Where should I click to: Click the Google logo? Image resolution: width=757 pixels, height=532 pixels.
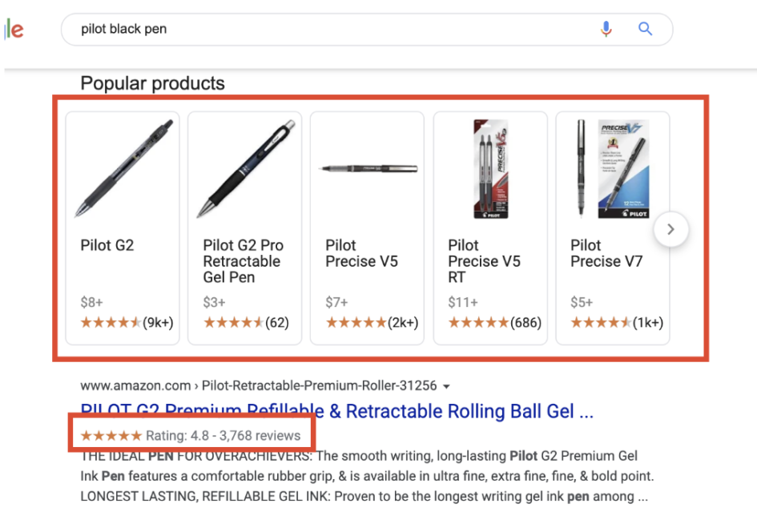click(11, 29)
